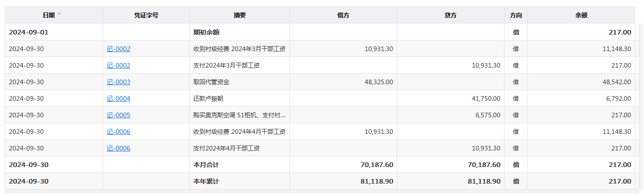644x196 pixels.
Task: Click the sort arrow beside 日期 header
Action: coord(59,15)
